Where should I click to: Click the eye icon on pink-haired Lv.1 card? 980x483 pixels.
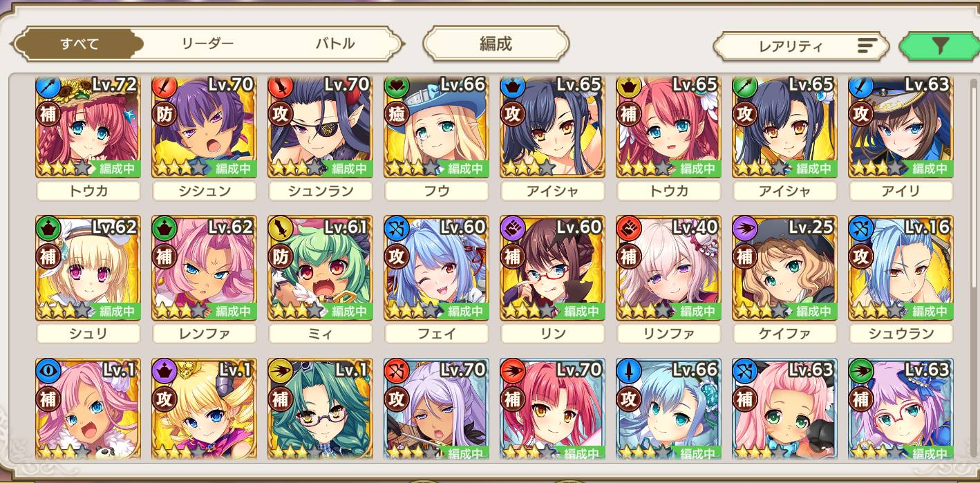[48, 370]
